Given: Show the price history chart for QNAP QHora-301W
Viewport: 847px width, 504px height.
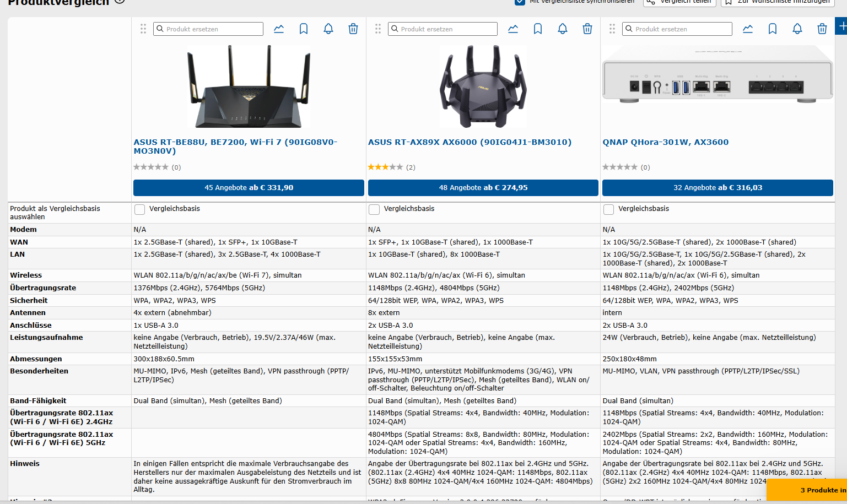Looking at the screenshot, I should (x=748, y=29).
